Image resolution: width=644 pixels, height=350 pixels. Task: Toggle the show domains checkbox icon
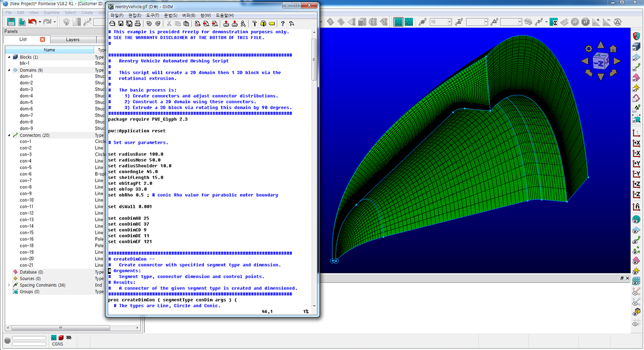click(x=636, y=57)
